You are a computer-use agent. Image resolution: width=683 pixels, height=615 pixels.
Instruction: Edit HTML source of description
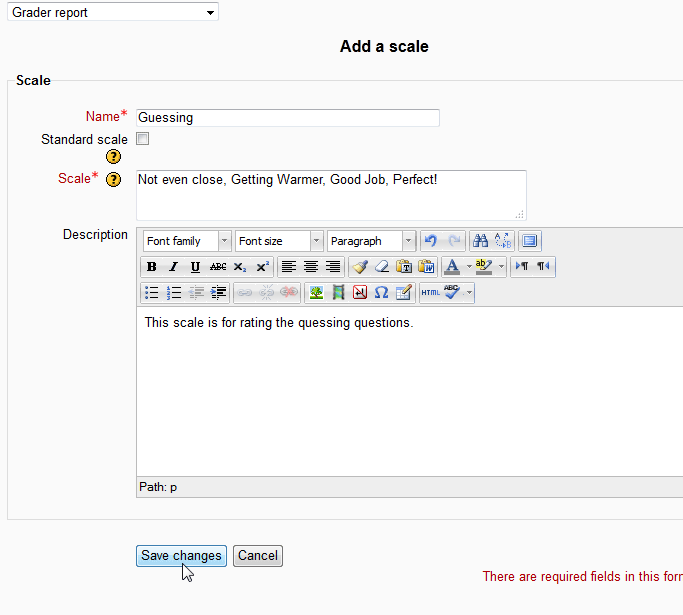tap(430, 293)
